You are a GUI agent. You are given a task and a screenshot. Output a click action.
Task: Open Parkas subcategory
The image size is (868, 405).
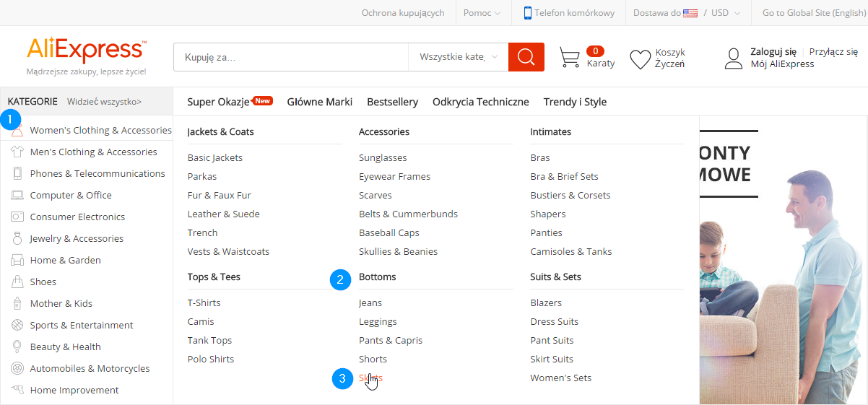pyautogui.click(x=202, y=176)
